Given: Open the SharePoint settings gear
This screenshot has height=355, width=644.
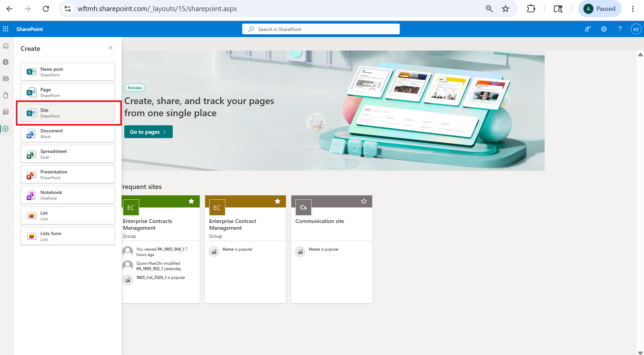Looking at the screenshot, I should (604, 29).
